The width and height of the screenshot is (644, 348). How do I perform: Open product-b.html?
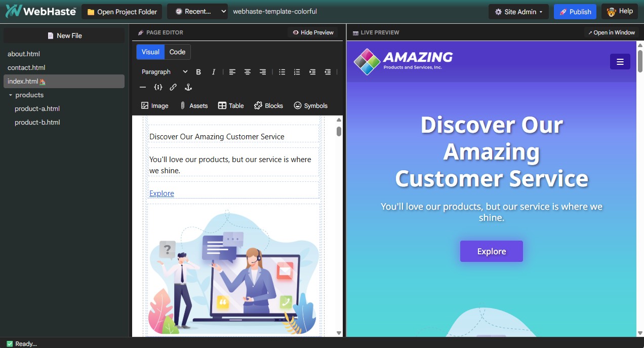[x=37, y=122]
